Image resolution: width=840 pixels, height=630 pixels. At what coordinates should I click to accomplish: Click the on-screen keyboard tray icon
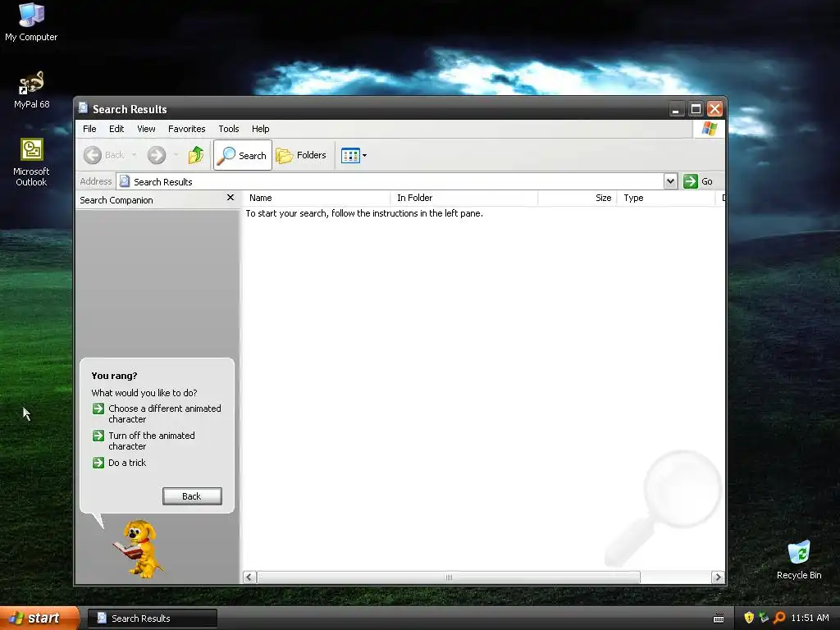[x=719, y=619]
